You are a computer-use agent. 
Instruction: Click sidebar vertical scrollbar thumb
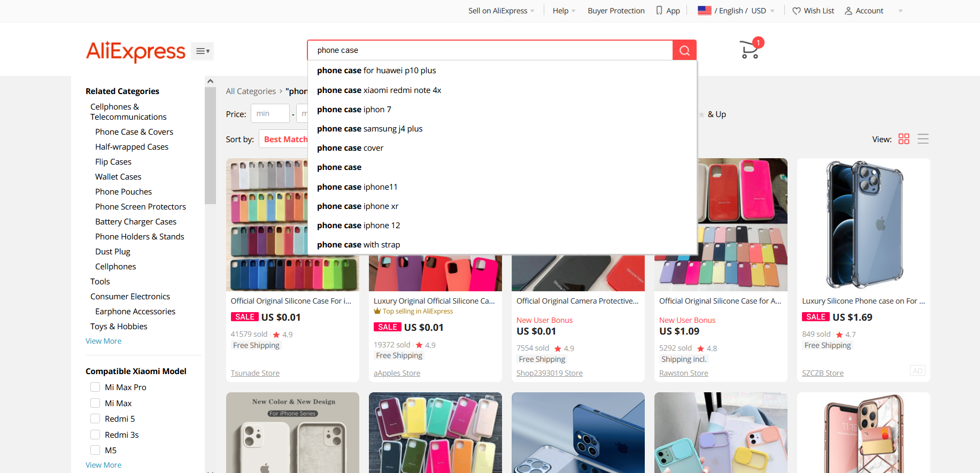coord(210,145)
